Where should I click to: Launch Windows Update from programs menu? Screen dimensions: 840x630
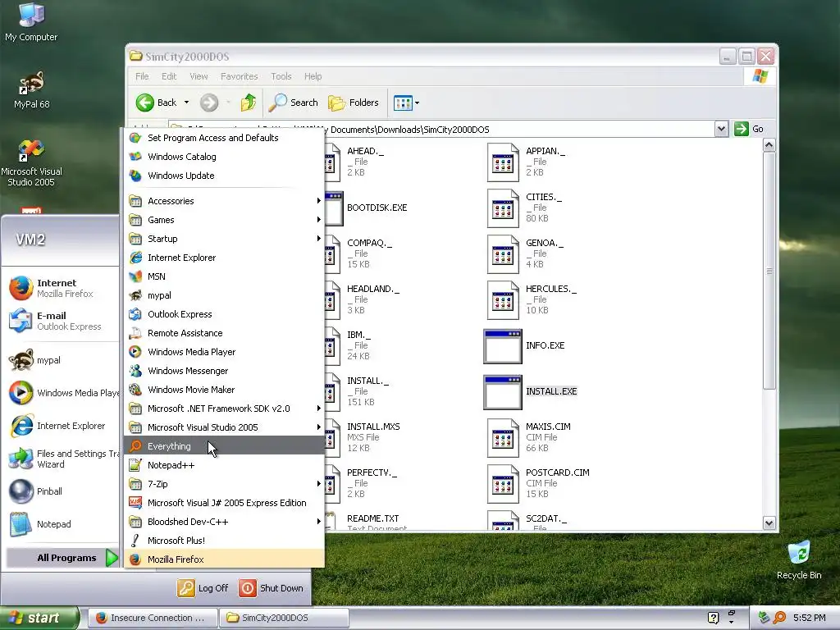tap(224, 176)
